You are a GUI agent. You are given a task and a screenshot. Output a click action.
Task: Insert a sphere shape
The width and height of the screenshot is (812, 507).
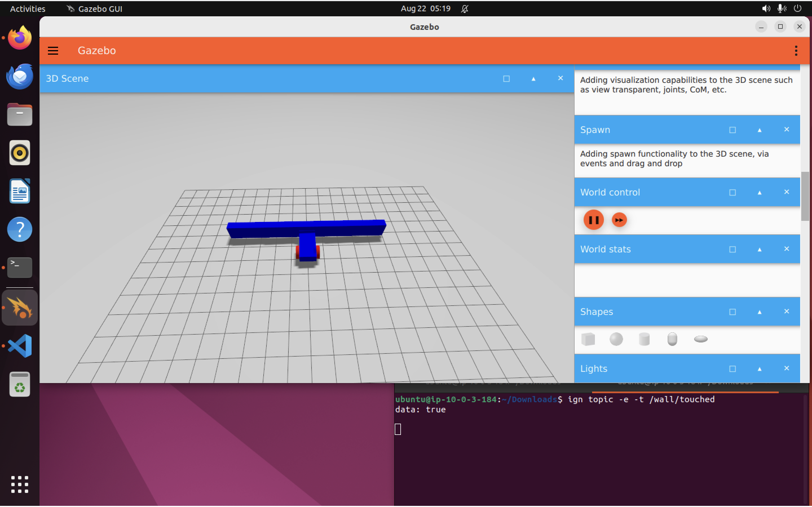[x=616, y=339]
